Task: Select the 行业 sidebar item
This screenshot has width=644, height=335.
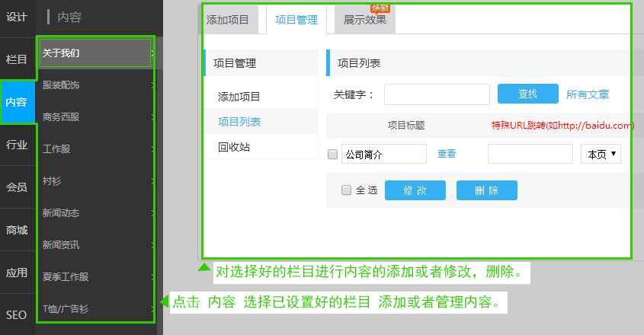Action: point(17,145)
